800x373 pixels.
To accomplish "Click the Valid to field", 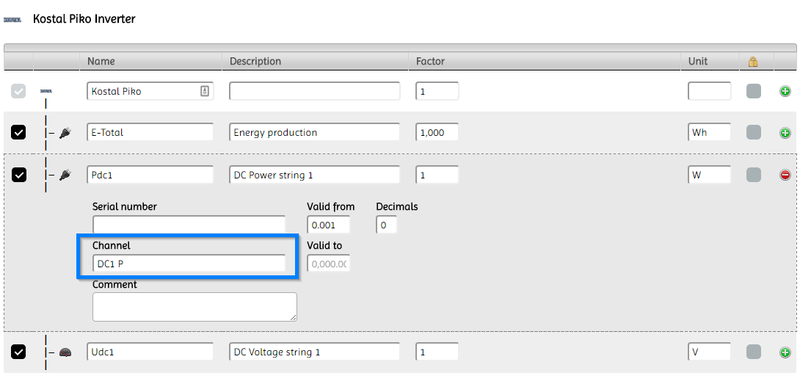I will 329,264.
